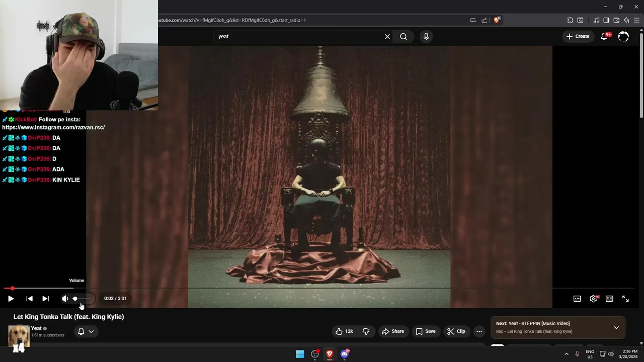Viewport: 644px width, 362px height.
Task: Open YouTube notifications bell
Action: (x=605, y=36)
